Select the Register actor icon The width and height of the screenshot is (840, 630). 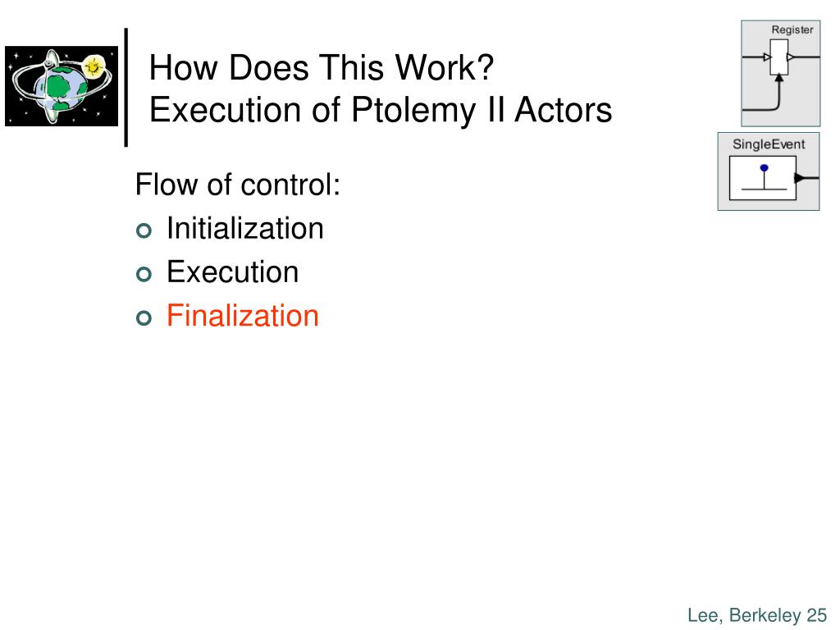point(781,73)
